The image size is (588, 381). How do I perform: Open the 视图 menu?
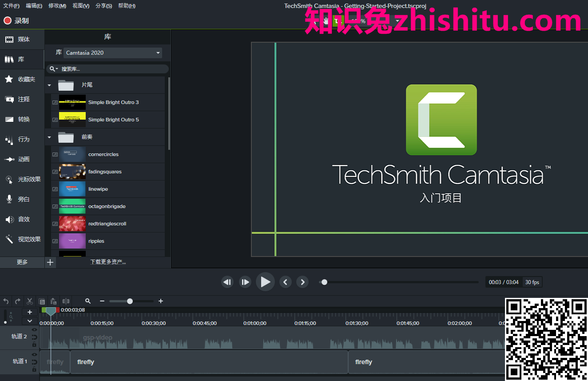[81, 6]
